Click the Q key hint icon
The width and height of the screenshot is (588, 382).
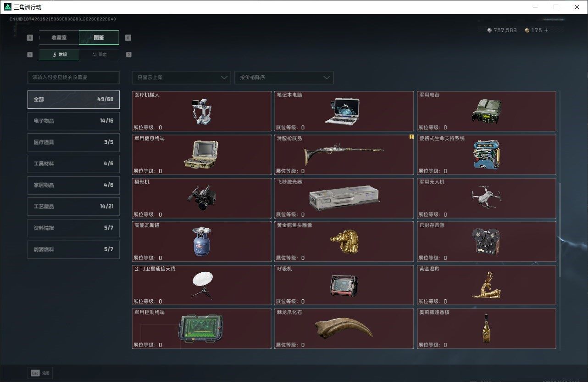[30, 38]
